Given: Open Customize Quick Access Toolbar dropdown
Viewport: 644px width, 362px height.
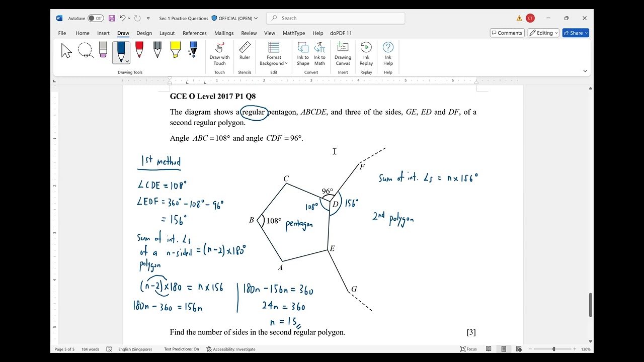Looking at the screenshot, I should pyautogui.click(x=148, y=18).
